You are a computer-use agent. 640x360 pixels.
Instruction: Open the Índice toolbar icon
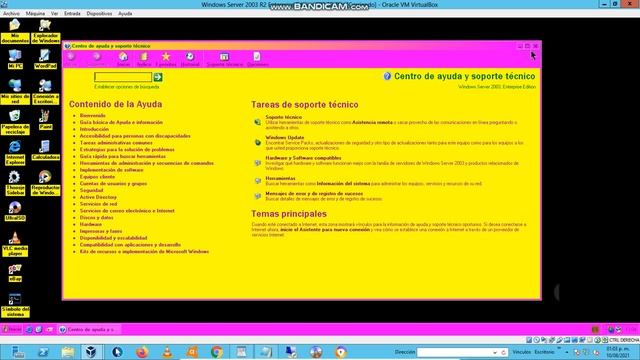click(144, 59)
